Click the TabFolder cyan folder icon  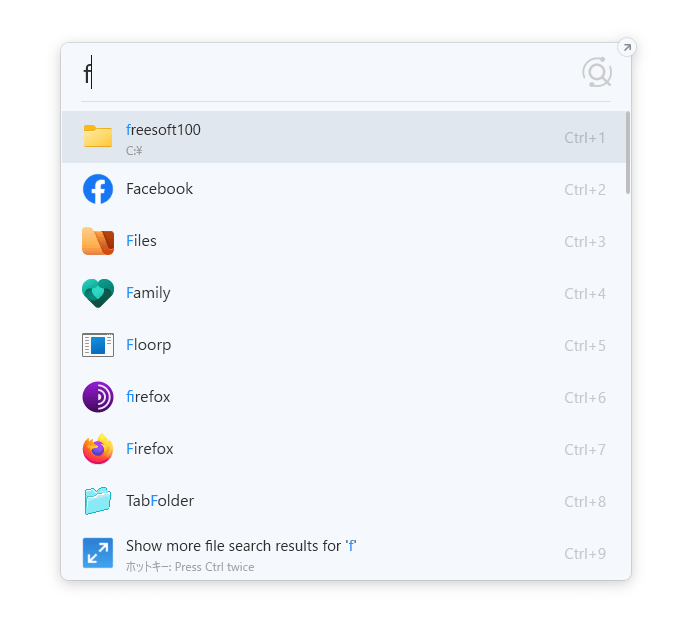click(98, 500)
